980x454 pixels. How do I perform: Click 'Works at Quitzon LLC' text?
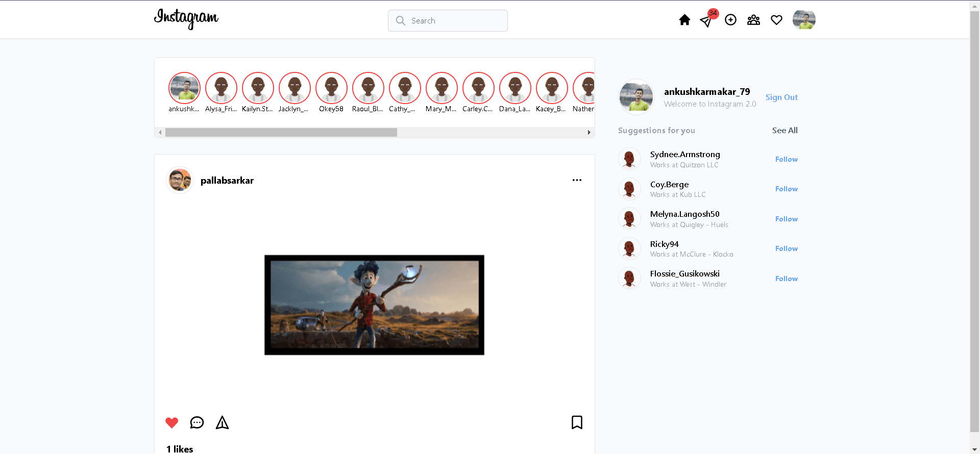click(x=684, y=165)
